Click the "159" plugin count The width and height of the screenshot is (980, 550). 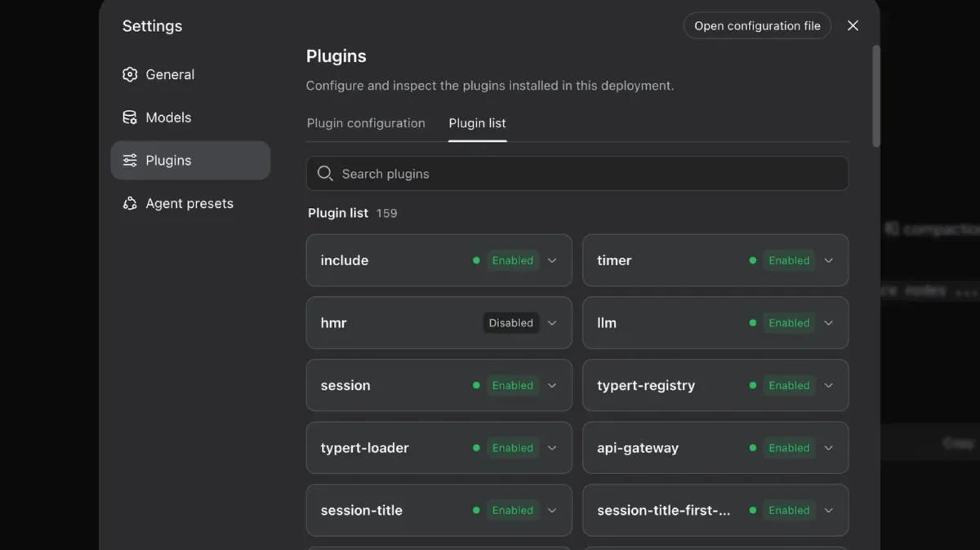(x=386, y=213)
